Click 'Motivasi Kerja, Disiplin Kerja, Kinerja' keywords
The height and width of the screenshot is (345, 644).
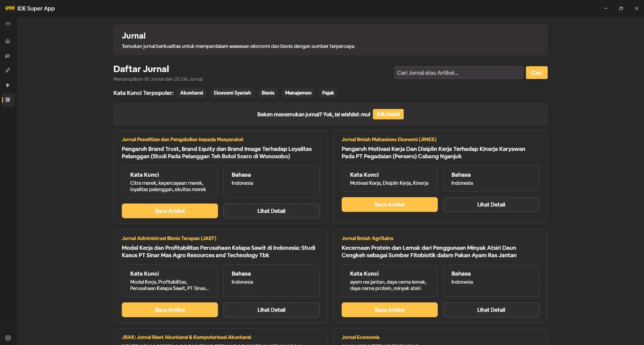(x=389, y=183)
